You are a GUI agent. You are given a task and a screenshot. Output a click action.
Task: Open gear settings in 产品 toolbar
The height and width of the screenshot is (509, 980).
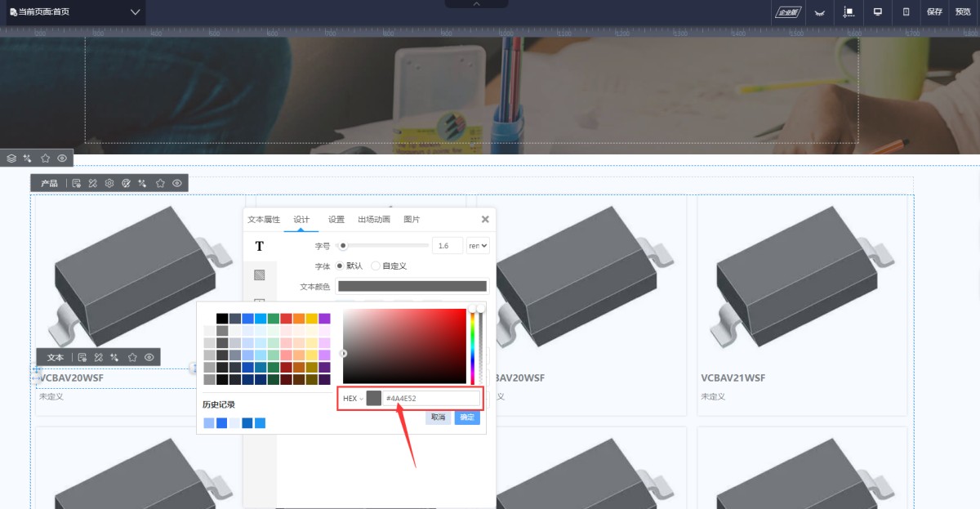pos(109,183)
